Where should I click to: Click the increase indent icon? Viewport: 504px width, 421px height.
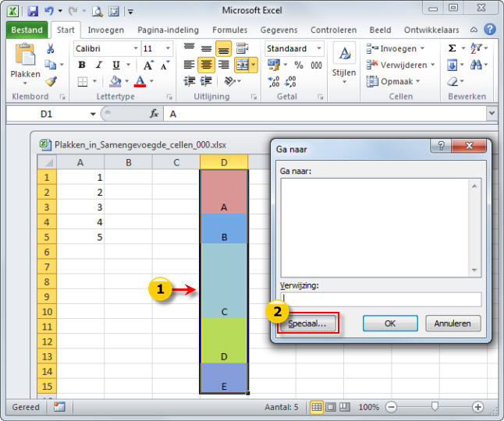[206, 81]
